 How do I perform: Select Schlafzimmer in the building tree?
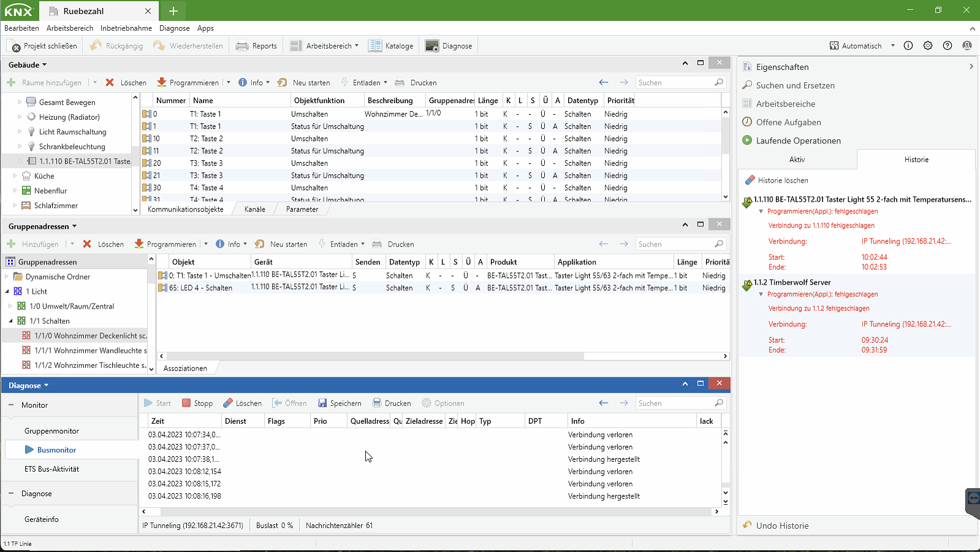coord(50,205)
